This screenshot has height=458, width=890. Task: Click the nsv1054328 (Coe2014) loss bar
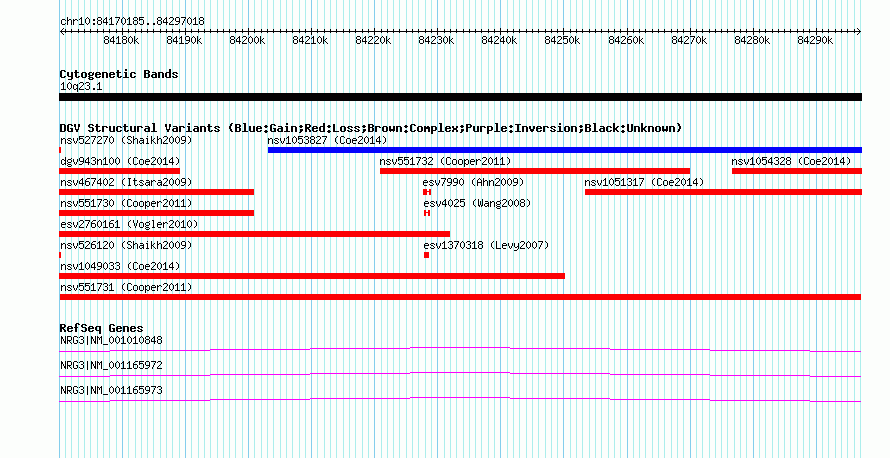(x=797, y=171)
